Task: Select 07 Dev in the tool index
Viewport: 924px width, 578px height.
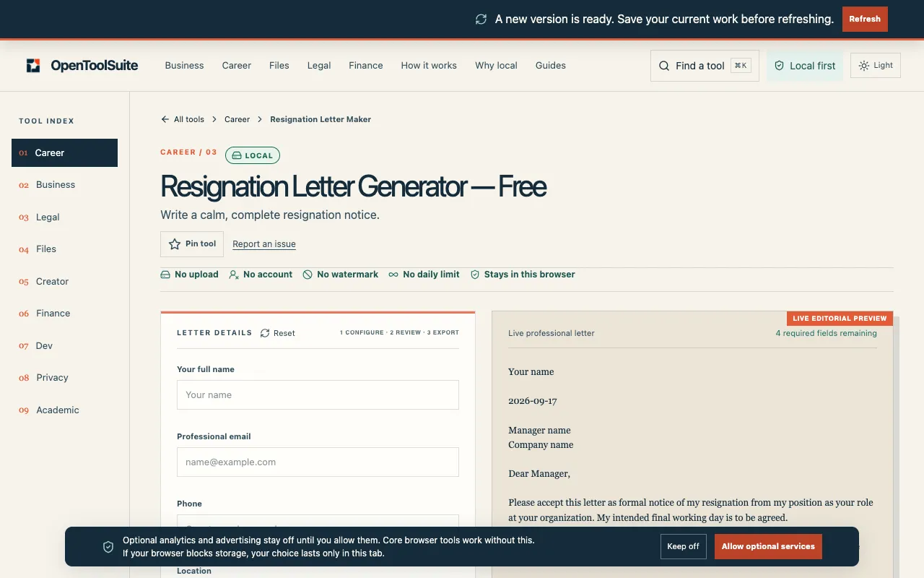Action: (x=64, y=345)
